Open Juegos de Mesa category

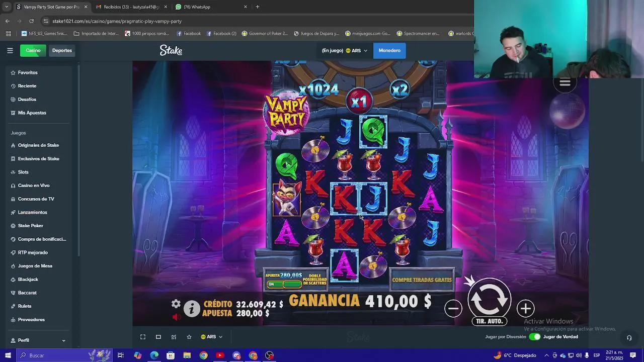pos(35,266)
